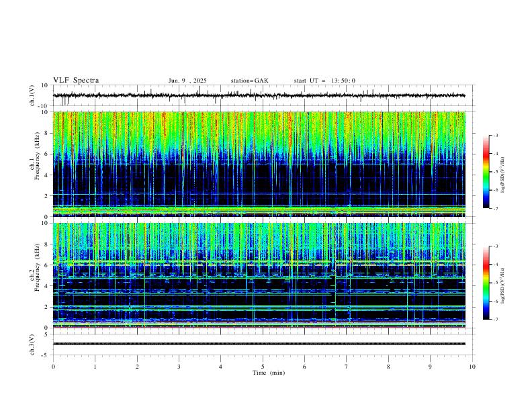
Task: Click time axis tick label '10'
Action: click(x=472, y=367)
